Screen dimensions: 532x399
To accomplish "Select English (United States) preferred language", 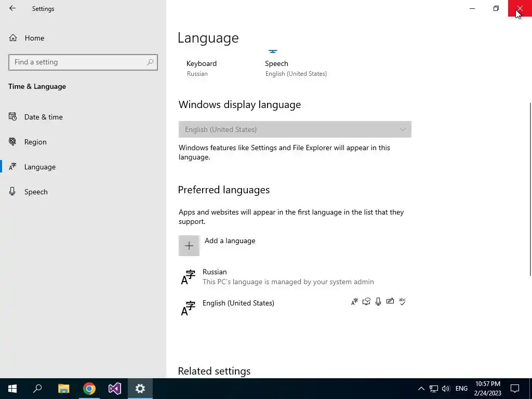I will point(295,308).
